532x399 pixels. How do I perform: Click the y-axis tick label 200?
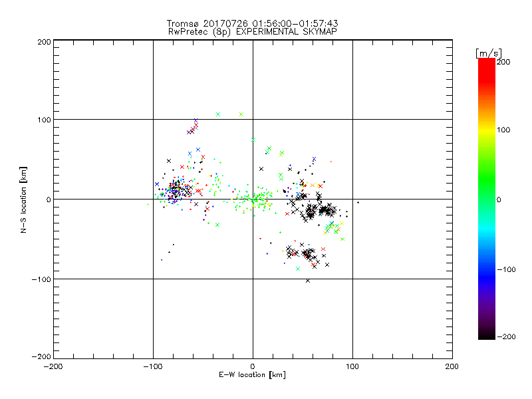pos(44,42)
